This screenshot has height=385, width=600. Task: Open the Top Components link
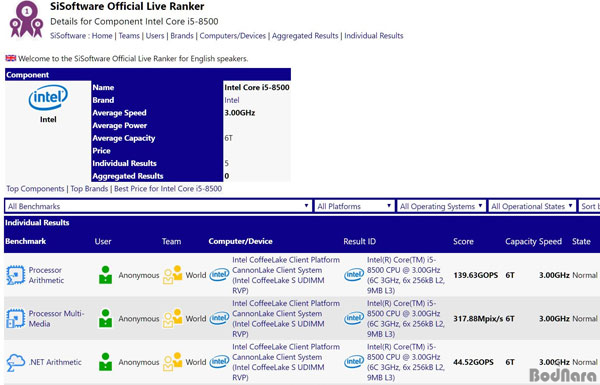coord(35,189)
